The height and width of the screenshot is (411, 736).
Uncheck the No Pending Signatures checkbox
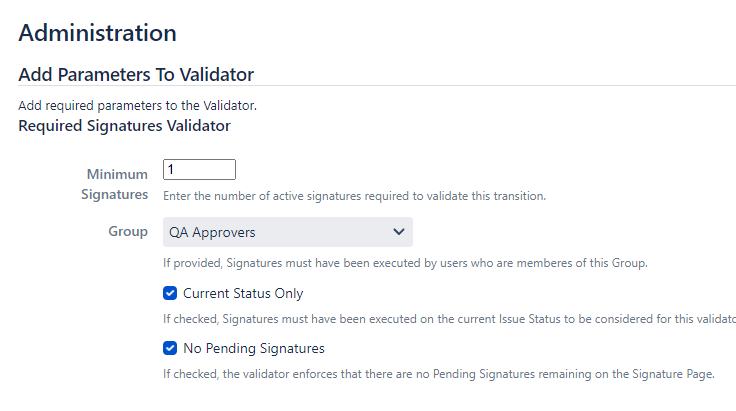(170, 349)
